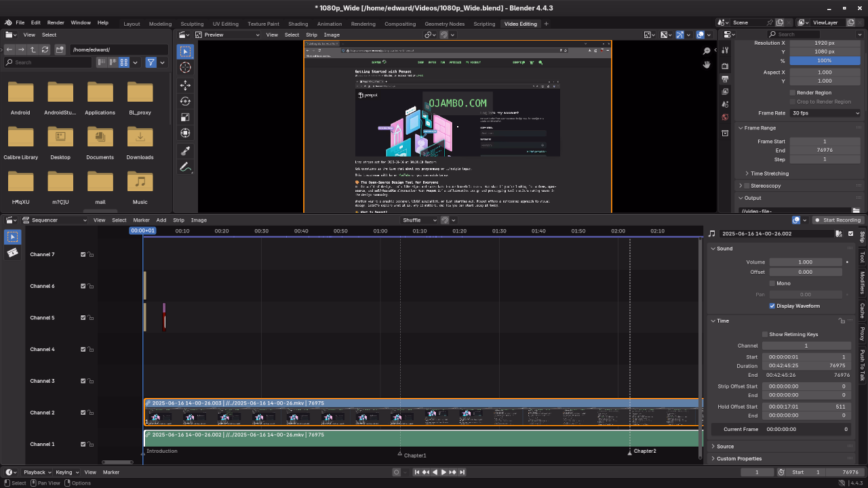
Task: Switch file browser to thumbnail display
Action: pyautogui.click(x=124, y=62)
